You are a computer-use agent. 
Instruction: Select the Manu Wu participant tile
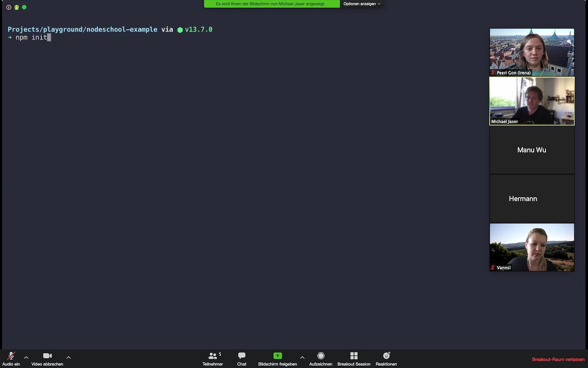[x=532, y=150]
